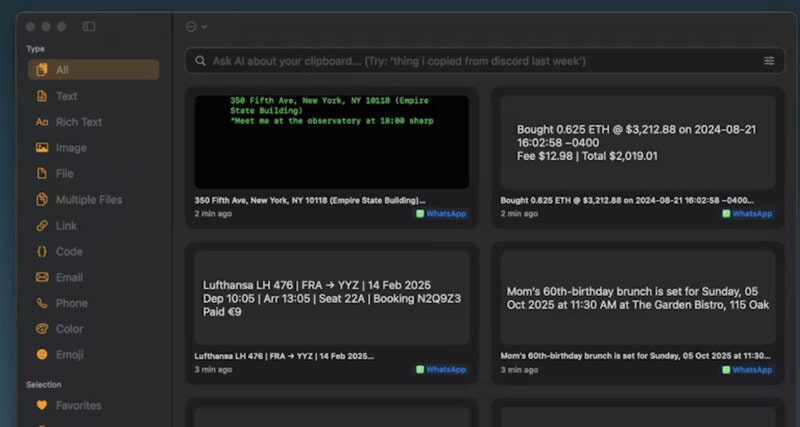The height and width of the screenshot is (427, 800).
Task: Click the 'Mom's 60th-birthday brunch' caption title
Action: (636, 356)
